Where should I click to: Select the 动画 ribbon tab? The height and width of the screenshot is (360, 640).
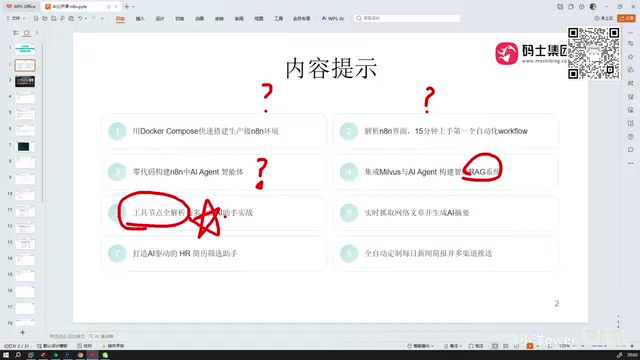[x=200, y=18]
